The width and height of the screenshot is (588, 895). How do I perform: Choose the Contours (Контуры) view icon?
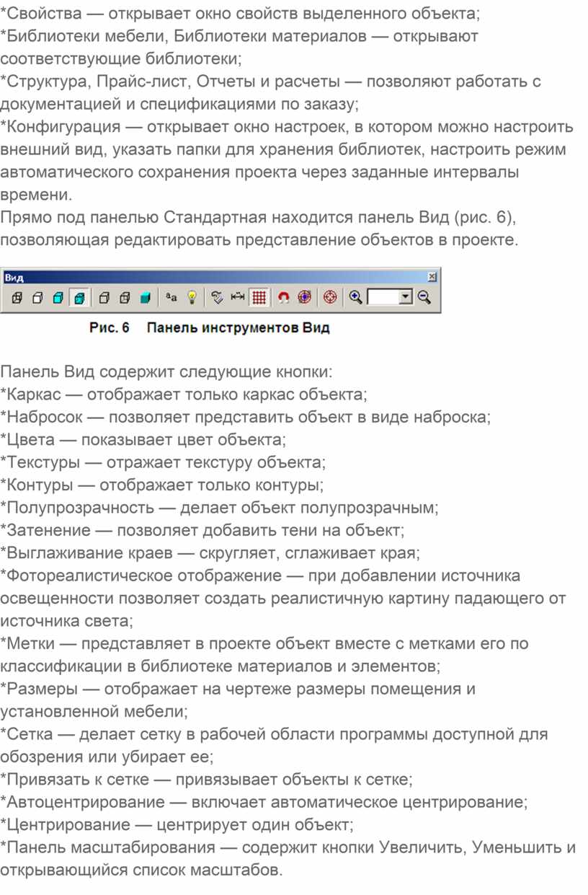(104, 296)
